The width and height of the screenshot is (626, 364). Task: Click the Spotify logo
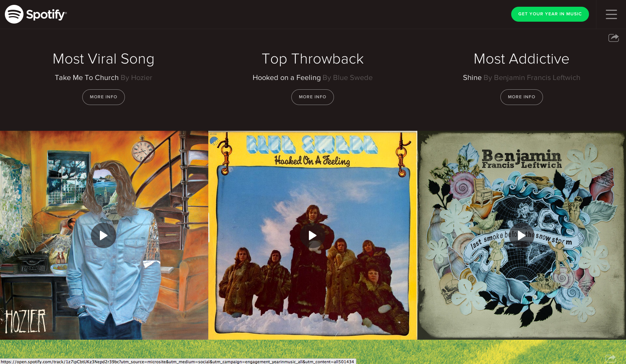pyautogui.click(x=36, y=14)
